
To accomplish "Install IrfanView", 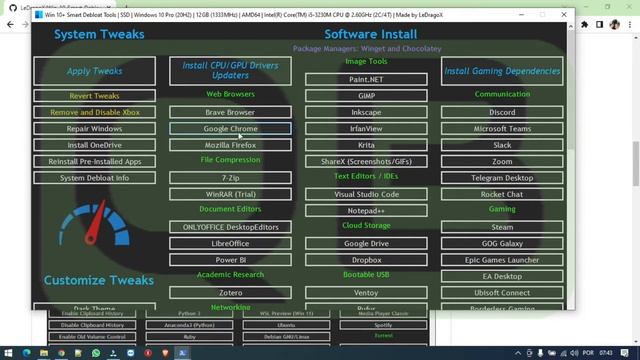I will pyautogui.click(x=366, y=129).
